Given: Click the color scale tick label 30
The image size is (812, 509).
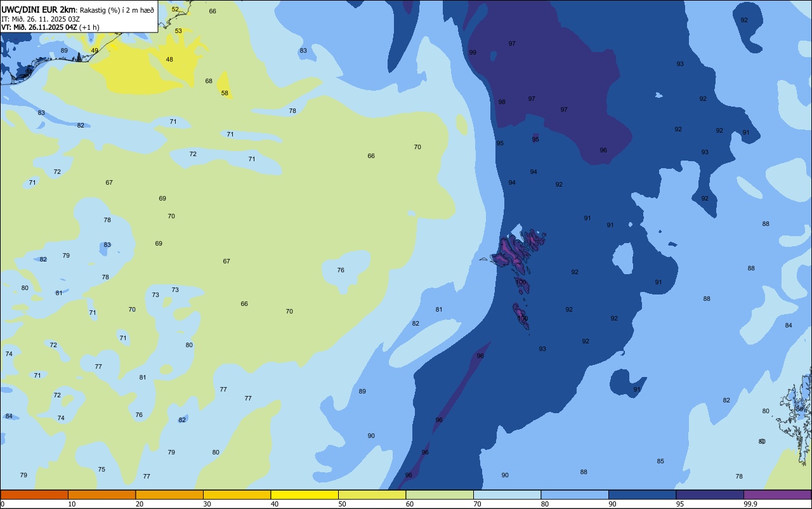Looking at the screenshot, I should click(207, 504).
